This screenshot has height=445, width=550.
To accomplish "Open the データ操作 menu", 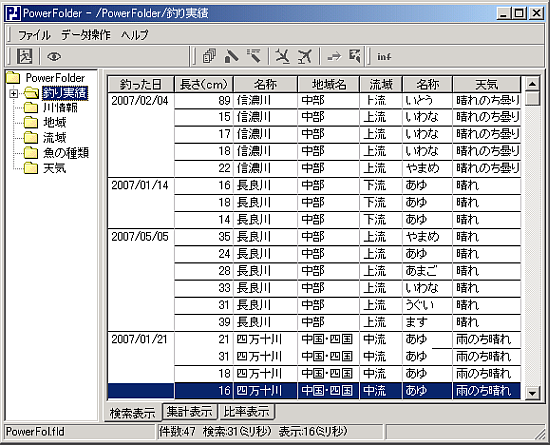I will pyautogui.click(x=86, y=35).
